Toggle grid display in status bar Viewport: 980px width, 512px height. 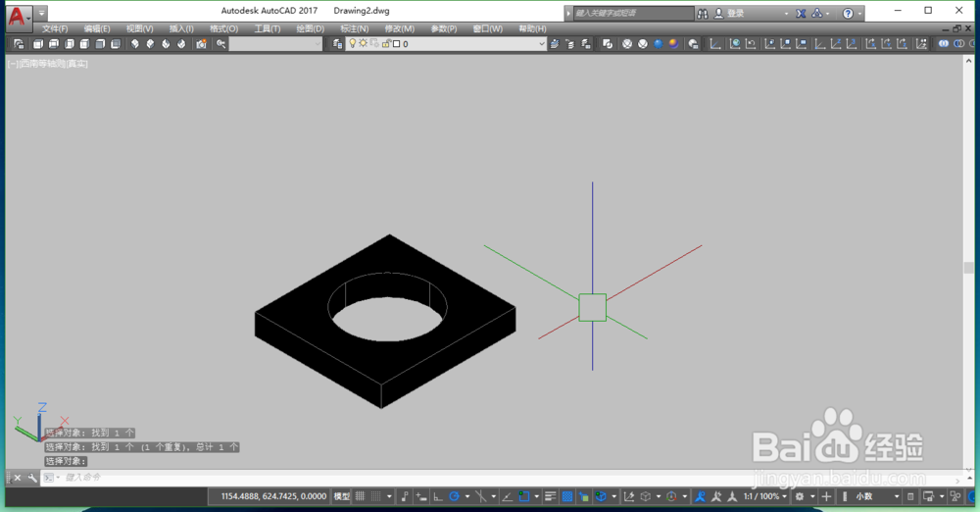coord(360,496)
